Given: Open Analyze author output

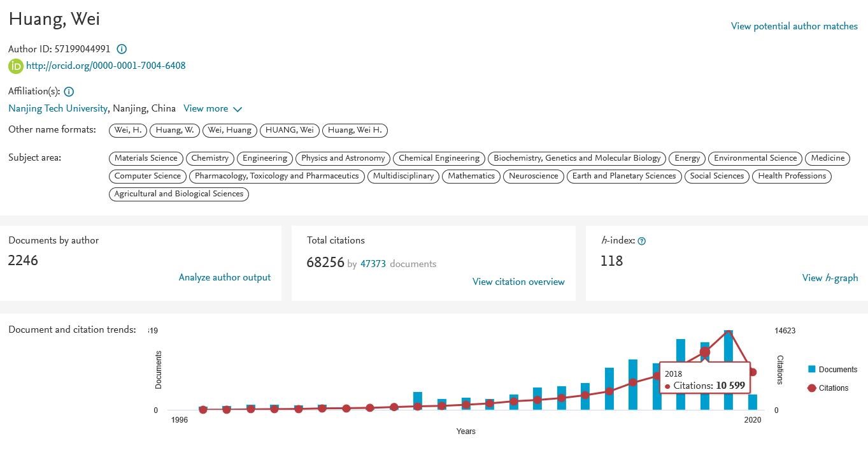Looking at the screenshot, I should click(224, 277).
